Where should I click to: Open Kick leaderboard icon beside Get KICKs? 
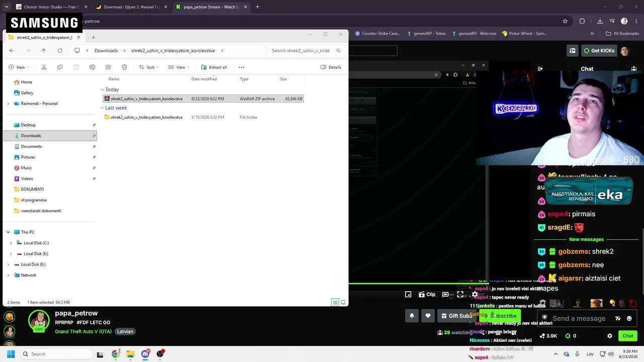(573, 50)
